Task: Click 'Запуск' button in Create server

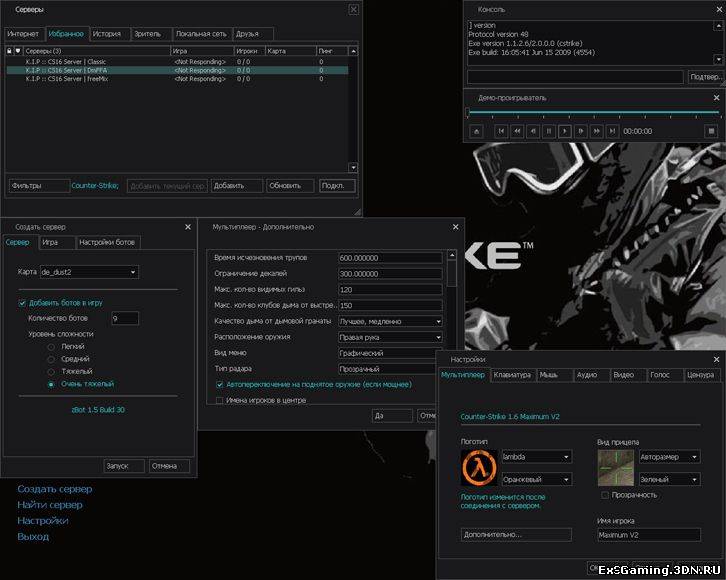Action: [124, 466]
